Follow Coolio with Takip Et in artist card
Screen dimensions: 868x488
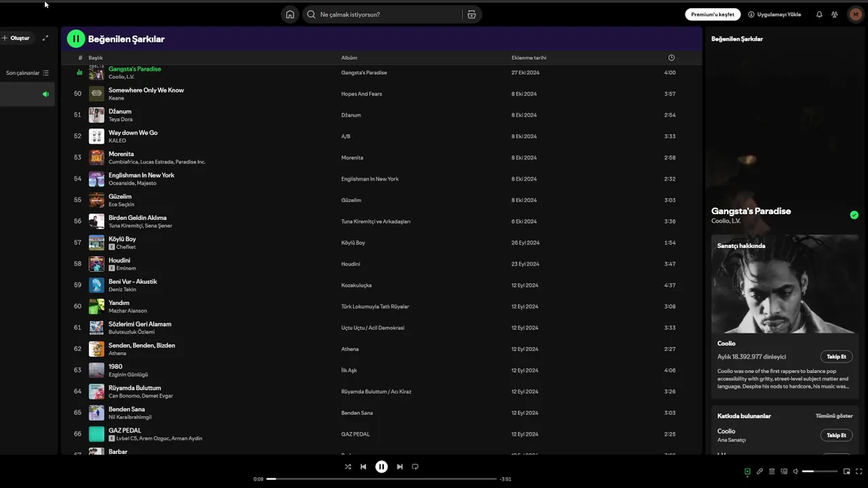[x=836, y=357]
